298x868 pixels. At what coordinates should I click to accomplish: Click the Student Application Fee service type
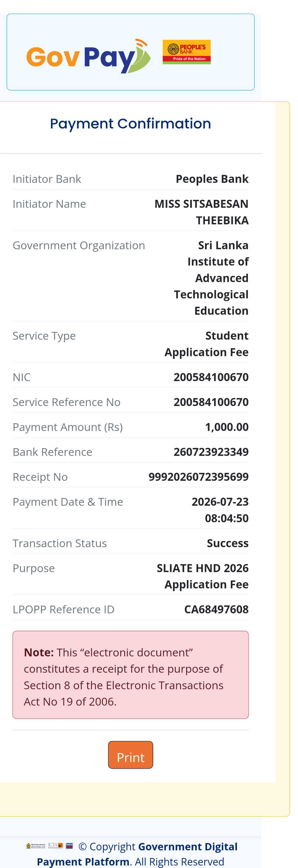[x=207, y=344]
